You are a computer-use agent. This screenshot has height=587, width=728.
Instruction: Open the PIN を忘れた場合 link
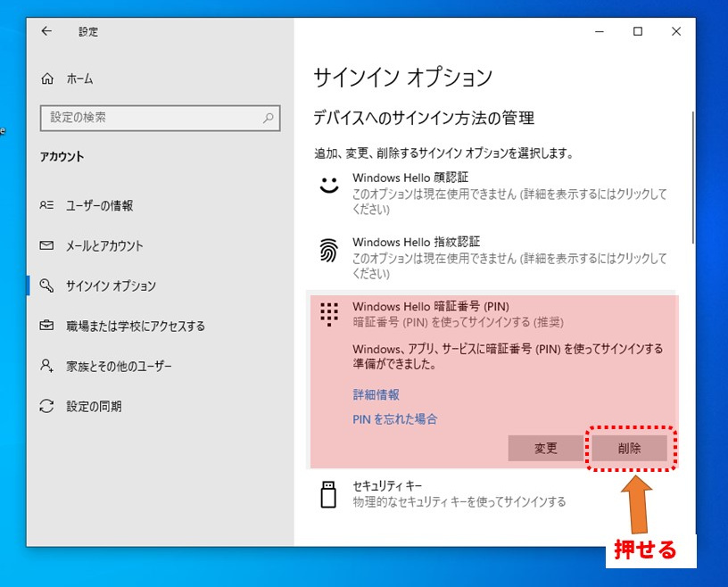(394, 418)
